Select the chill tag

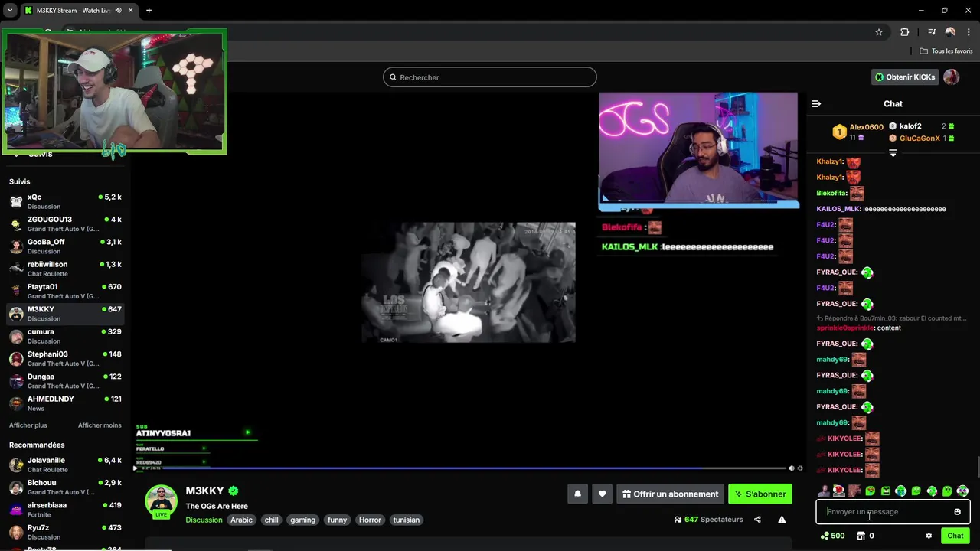click(271, 520)
